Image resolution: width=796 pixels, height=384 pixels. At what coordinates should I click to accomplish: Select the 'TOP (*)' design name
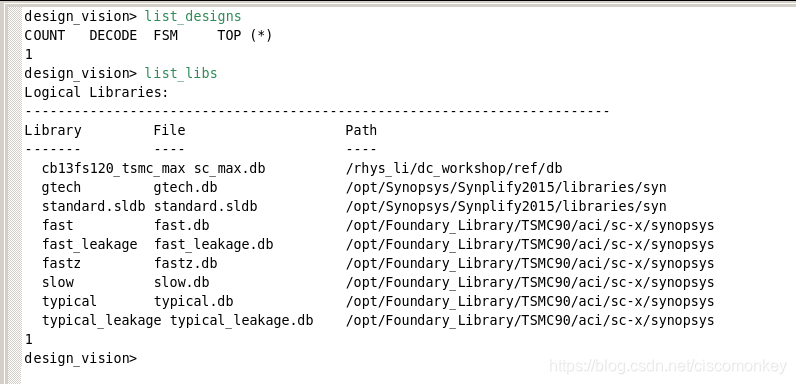coord(245,36)
